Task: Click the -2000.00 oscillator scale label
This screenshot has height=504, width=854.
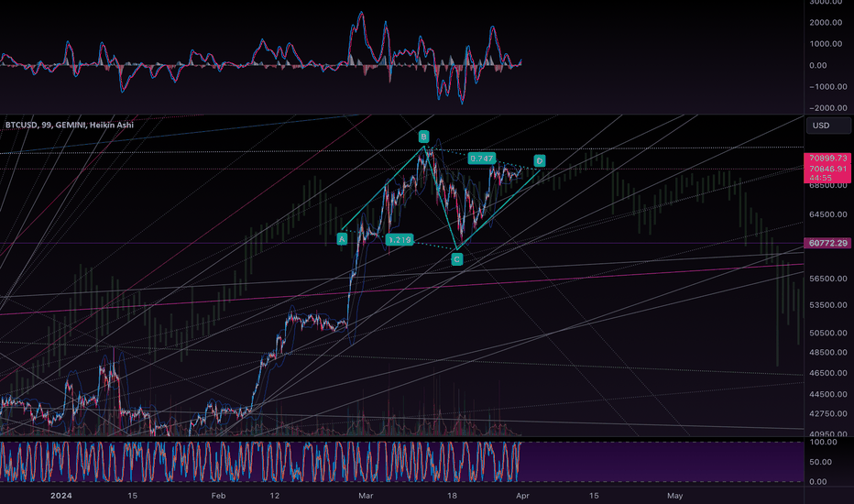Action: pyautogui.click(x=827, y=108)
